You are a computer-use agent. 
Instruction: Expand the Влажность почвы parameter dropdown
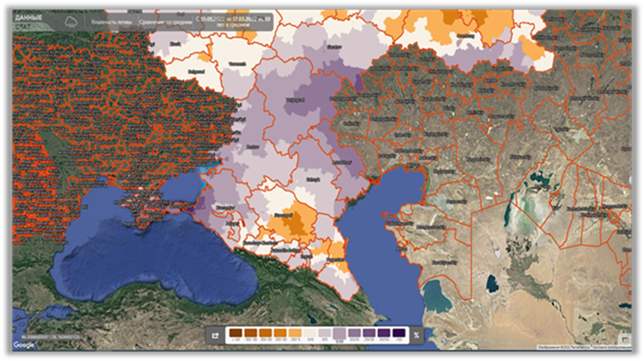(111, 21)
